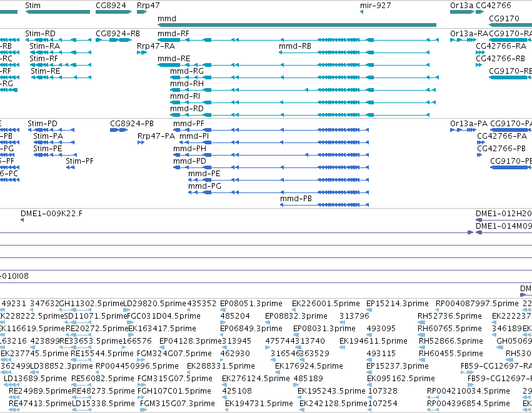The width and height of the screenshot is (532, 413).
Task: Select the CG9170 gene label
Action: [x=504, y=18]
